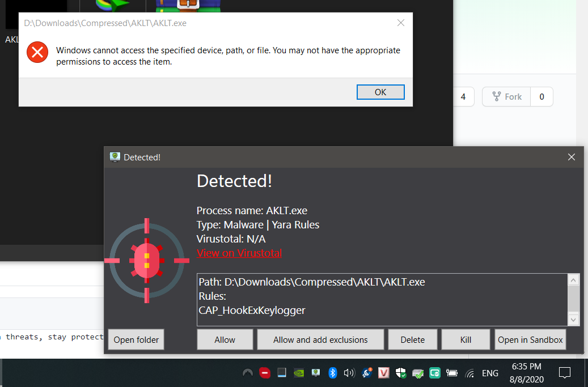This screenshot has height=387, width=588.
Task: Click the Type: Malware | Yara Rules text
Action: point(257,225)
